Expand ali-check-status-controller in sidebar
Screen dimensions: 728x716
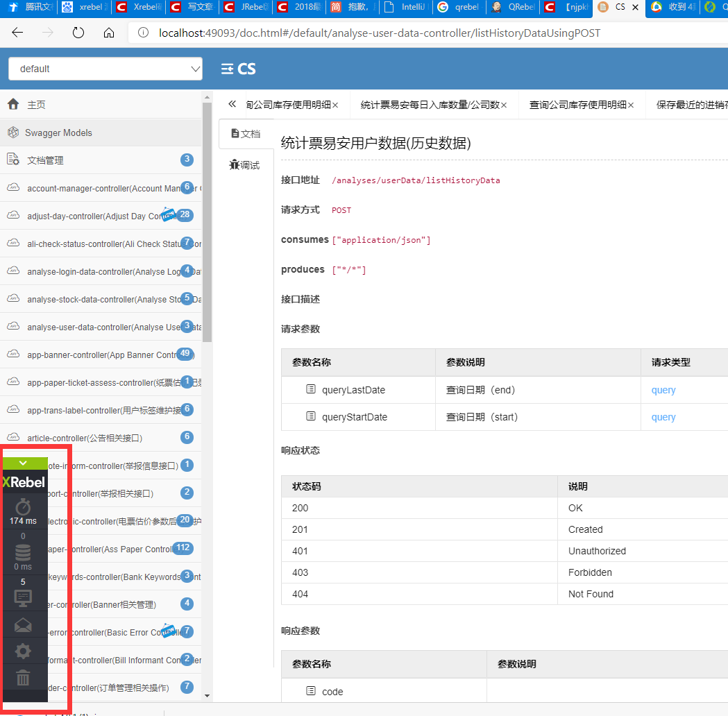pyautogui.click(x=101, y=244)
